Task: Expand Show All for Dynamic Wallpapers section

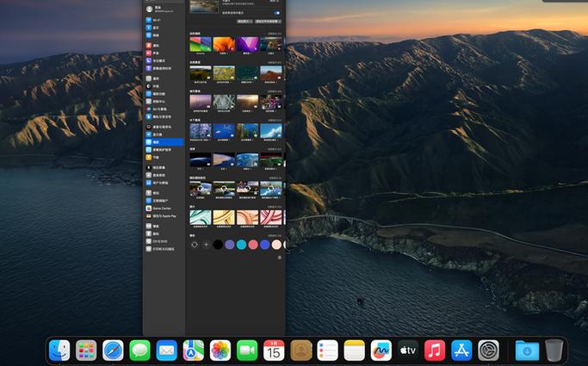Action: point(275,34)
